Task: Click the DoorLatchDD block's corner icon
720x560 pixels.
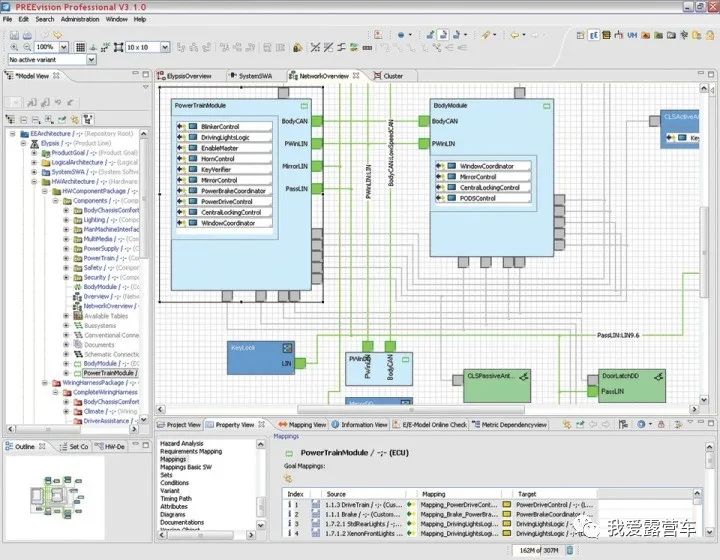Action: tap(658, 376)
